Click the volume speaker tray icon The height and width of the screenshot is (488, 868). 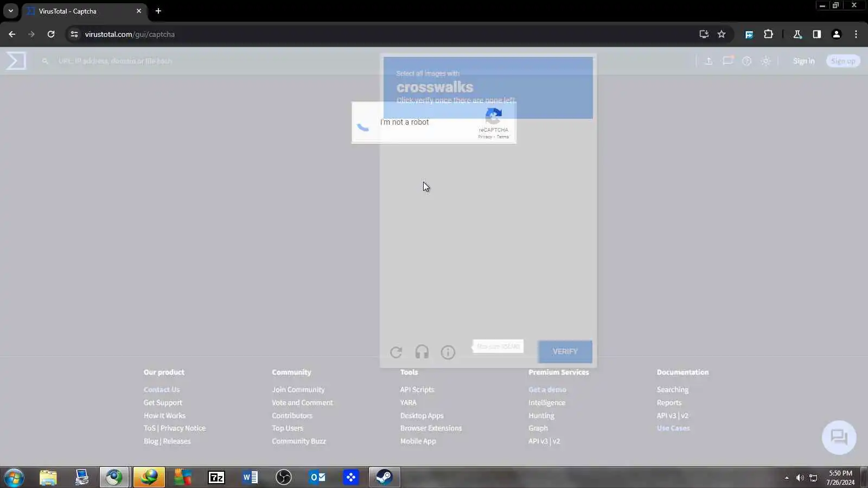tap(800, 478)
